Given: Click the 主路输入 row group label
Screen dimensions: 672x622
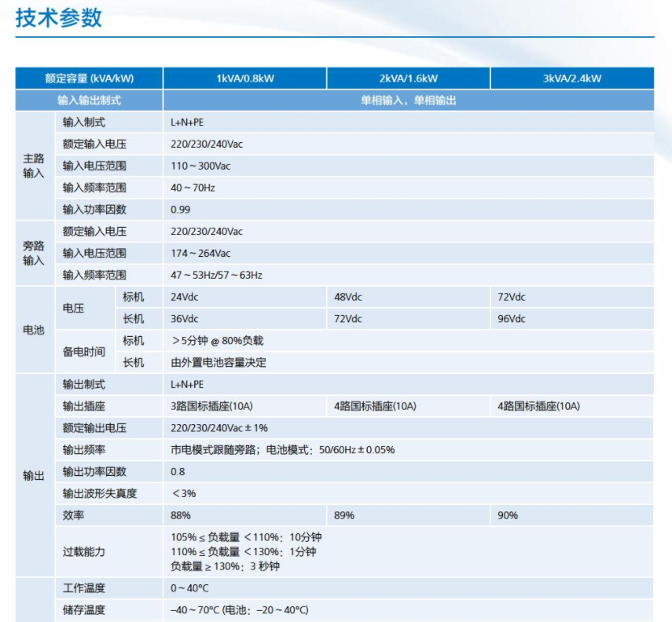Looking at the screenshot, I should 34,166.
